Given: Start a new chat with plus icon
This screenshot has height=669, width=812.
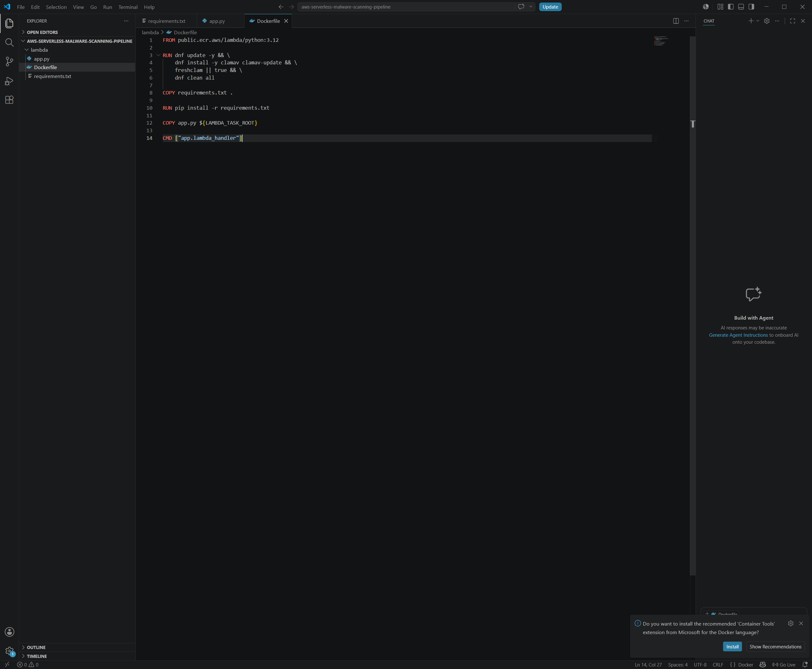Looking at the screenshot, I should pyautogui.click(x=751, y=21).
